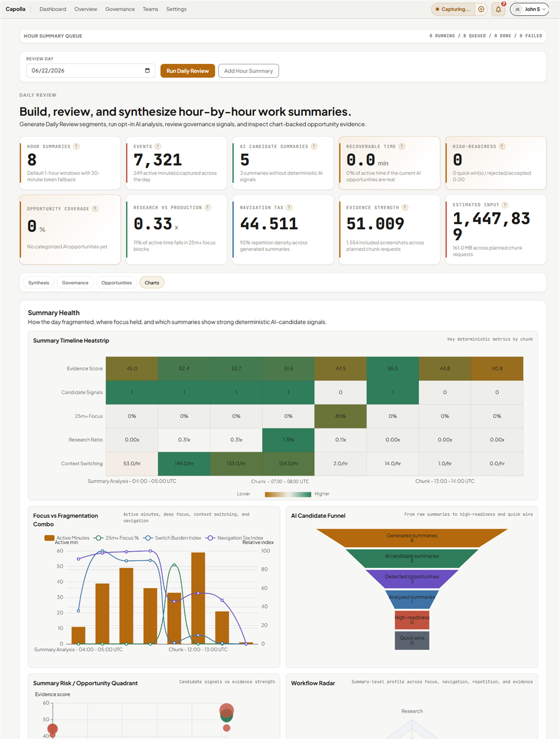
Task: Show help icon for Evidence Strength
Action: tap(405, 207)
